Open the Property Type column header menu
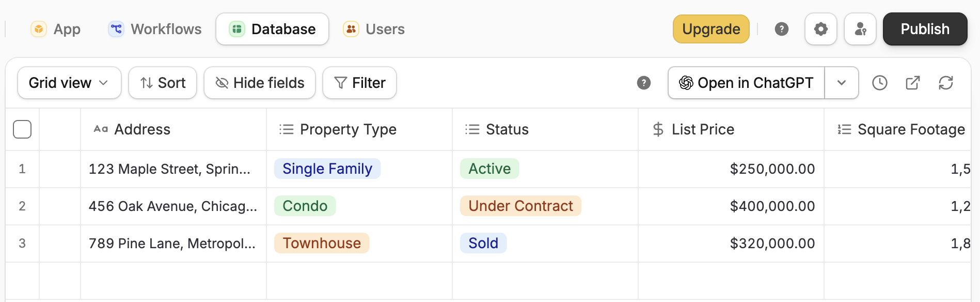Viewport: 980px width, 302px height. (359, 129)
